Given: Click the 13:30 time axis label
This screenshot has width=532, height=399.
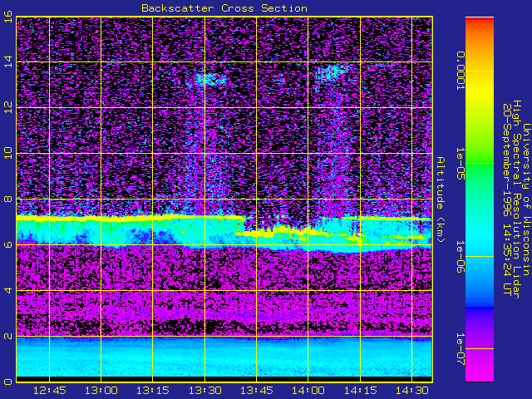Looking at the screenshot, I should tap(205, 391).
